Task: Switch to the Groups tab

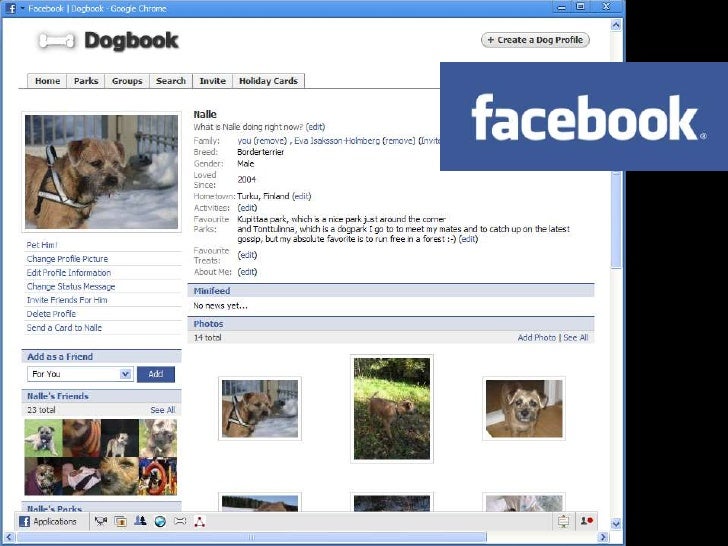Action: coord(127,81)
